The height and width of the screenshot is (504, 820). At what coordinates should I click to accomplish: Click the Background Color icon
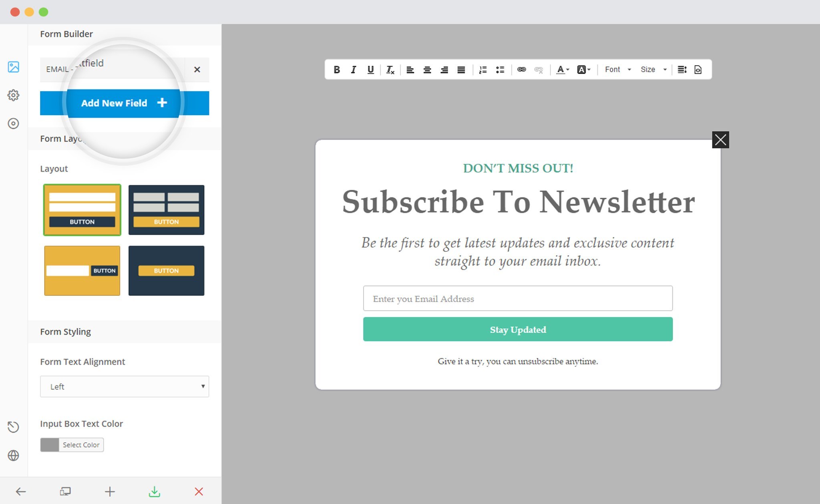pyautogui.click(x=582, y=70)
